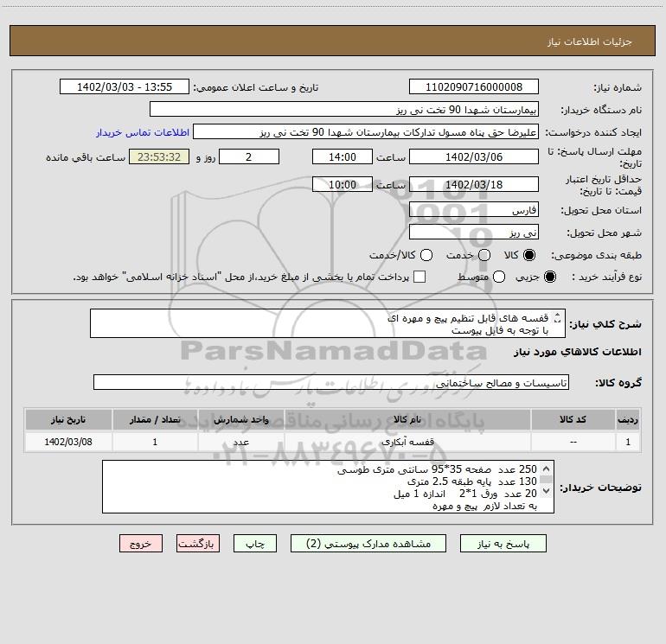Click the price validity date 1402/03/18

coord(474,184)
